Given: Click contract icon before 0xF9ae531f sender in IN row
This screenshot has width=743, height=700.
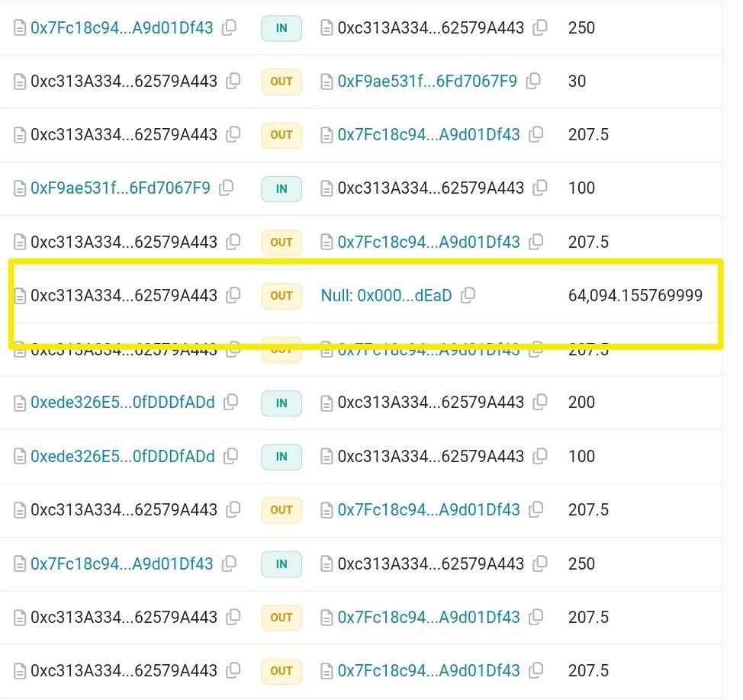Looking at the screenshot, I should coord(19,188).
